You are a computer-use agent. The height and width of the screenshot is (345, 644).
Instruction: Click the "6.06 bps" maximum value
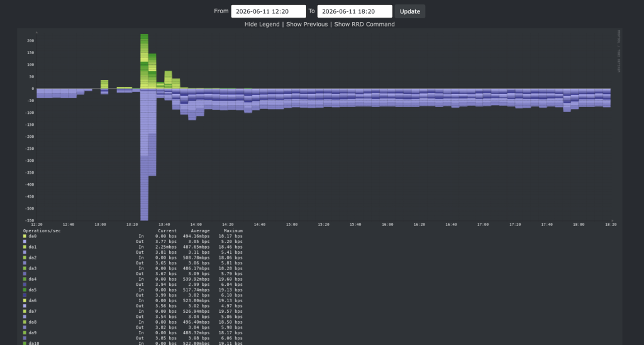pyautogui.click(x=231, y=338)
